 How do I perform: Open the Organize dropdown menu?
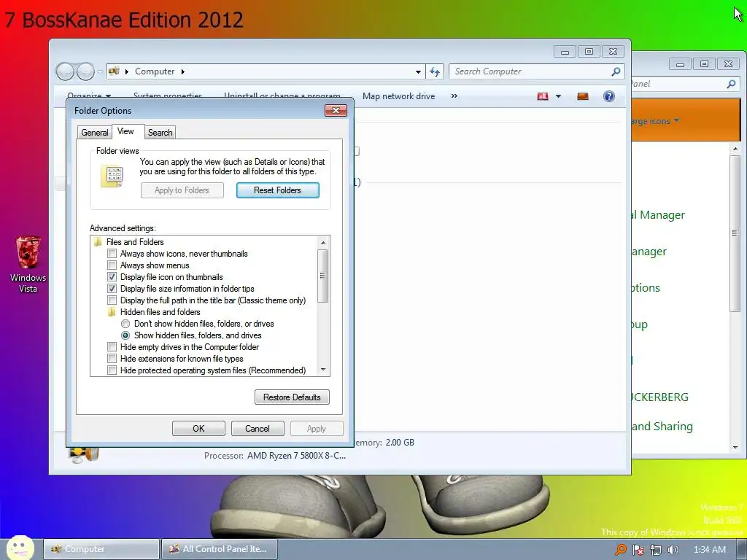(89, 96)
